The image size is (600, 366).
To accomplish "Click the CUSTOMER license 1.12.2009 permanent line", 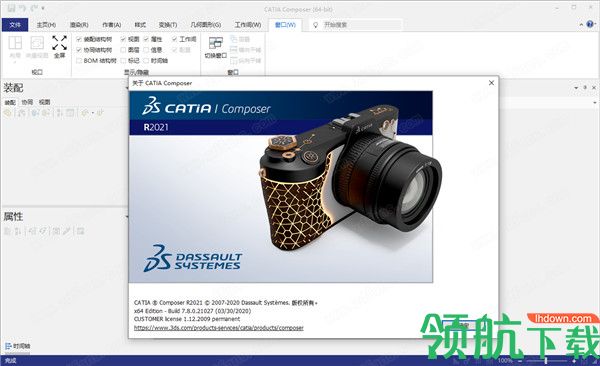I will (x=187, y=319).
